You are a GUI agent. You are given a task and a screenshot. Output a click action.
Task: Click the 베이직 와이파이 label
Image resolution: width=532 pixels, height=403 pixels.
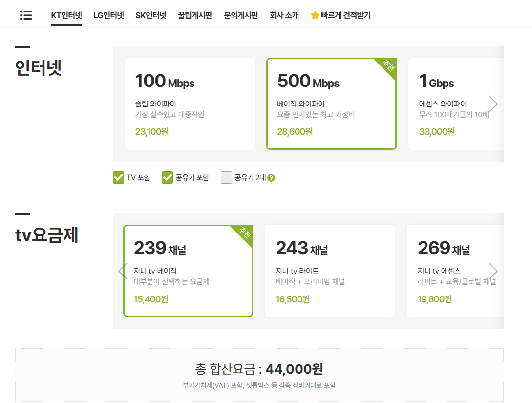point(301,104)
